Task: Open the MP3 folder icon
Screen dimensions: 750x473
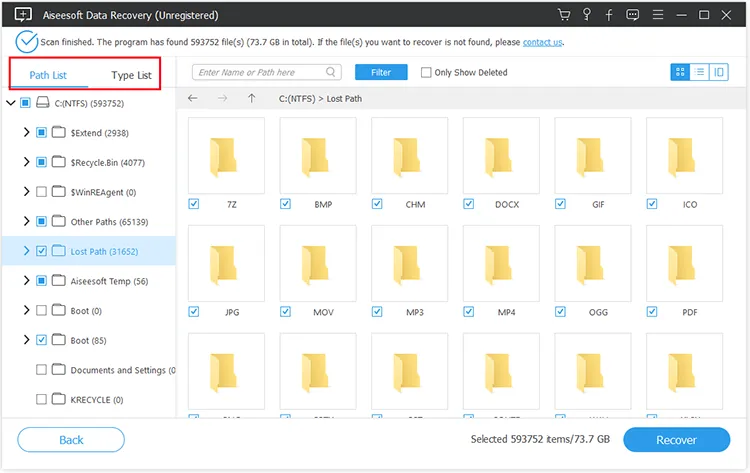Action: pyautogui.click(x=409, y=263)
